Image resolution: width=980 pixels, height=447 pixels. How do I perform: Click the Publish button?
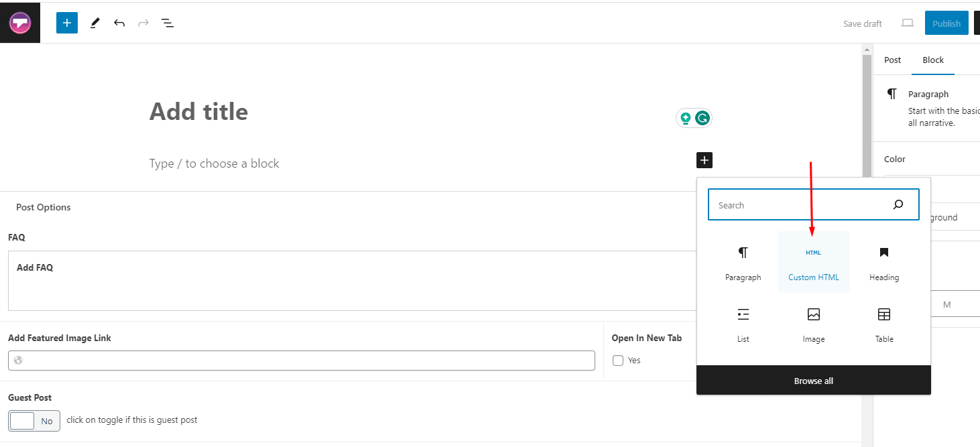tap(946, 22)
